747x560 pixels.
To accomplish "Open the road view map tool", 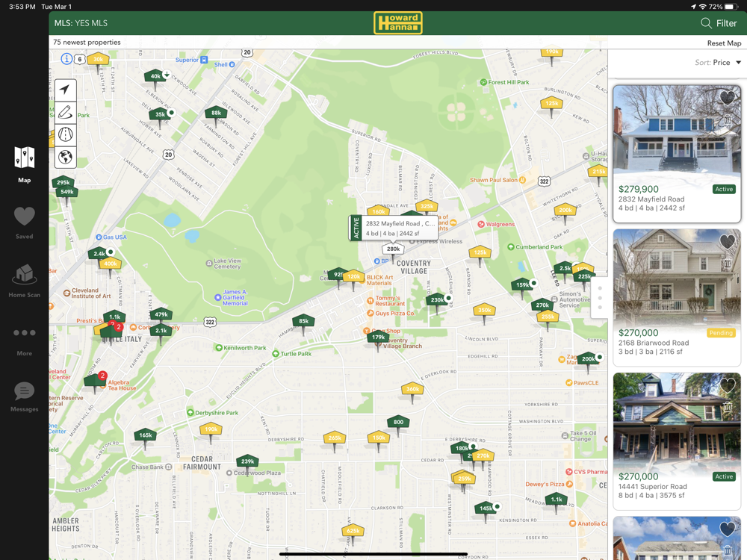I will click(x=65, y=134).
